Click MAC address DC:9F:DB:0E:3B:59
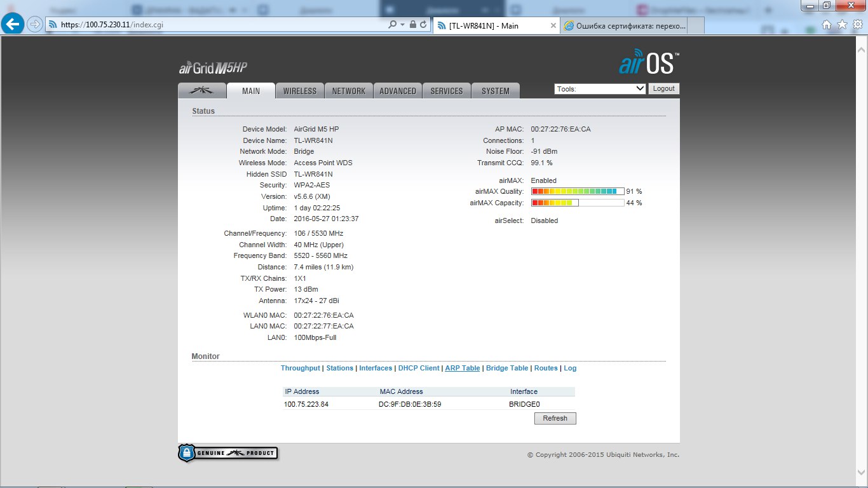Screen dimensions: 868x488 [x=410, y=404]
